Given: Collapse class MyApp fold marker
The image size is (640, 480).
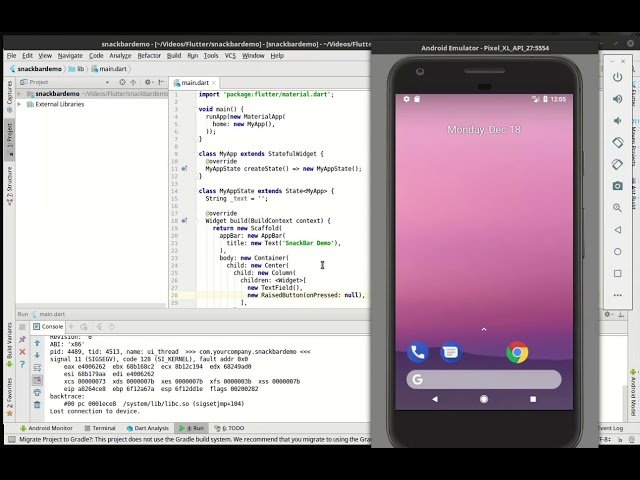Looking at the screenshot, I should pyautogui.click(x=196, y=154).
